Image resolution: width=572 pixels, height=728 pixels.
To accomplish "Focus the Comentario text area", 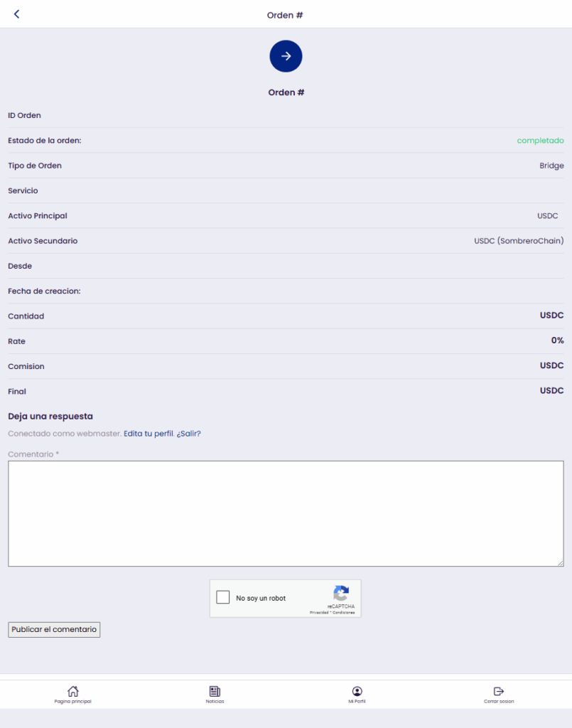I will pyautogui.click(x=286, y=513).
